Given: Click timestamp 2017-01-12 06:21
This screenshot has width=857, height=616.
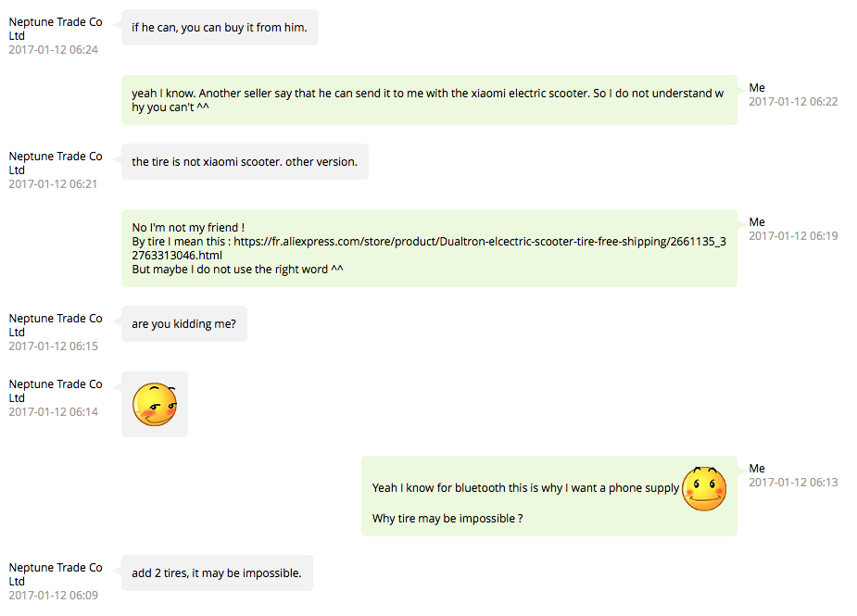Looking at the screenshot, I should click(53, 184).
